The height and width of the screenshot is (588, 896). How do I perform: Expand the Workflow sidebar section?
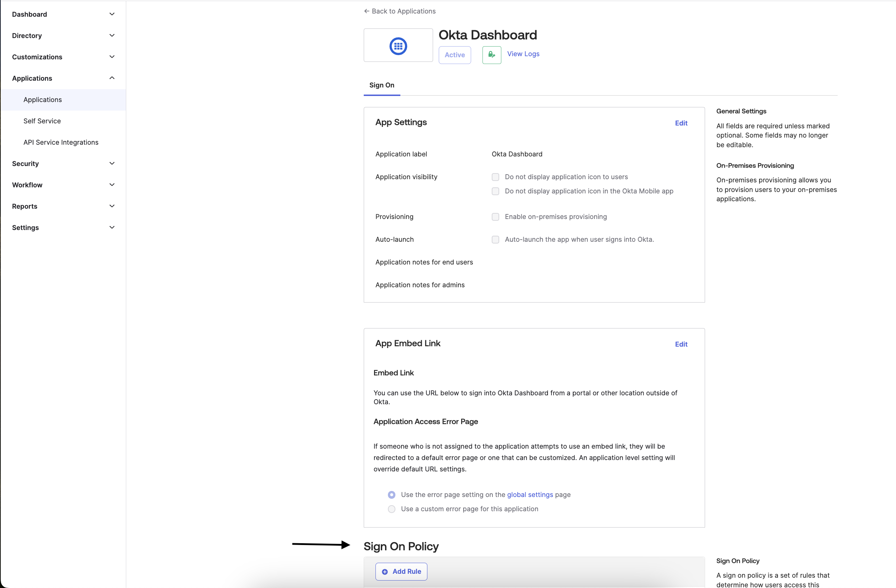(63, 185)
